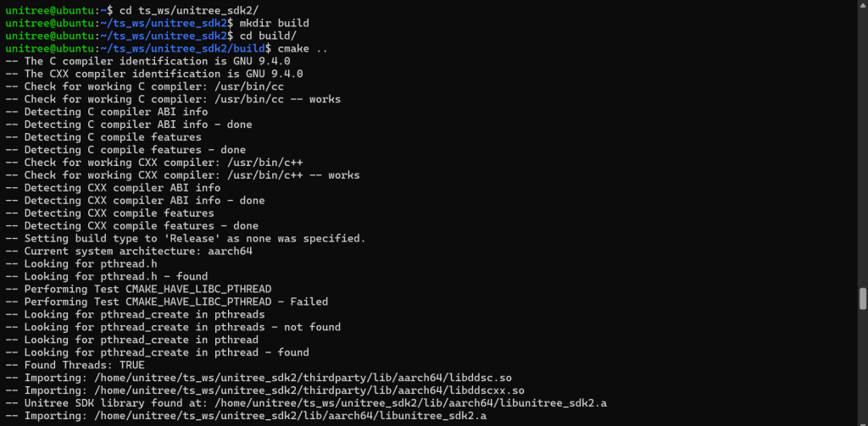
Task: Click the scrollbar track below the thumb
Action: pyautogui.click(x=863, y=373)
